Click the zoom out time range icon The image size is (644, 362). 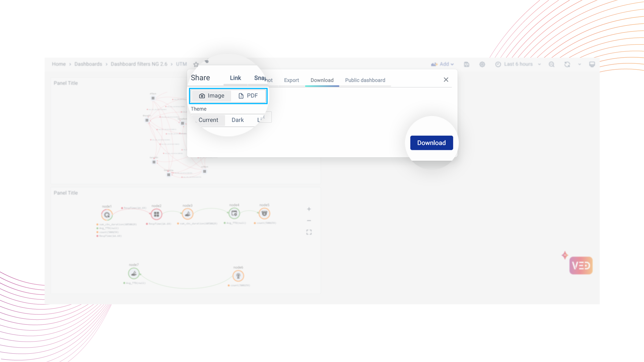(x=551, y=64)
